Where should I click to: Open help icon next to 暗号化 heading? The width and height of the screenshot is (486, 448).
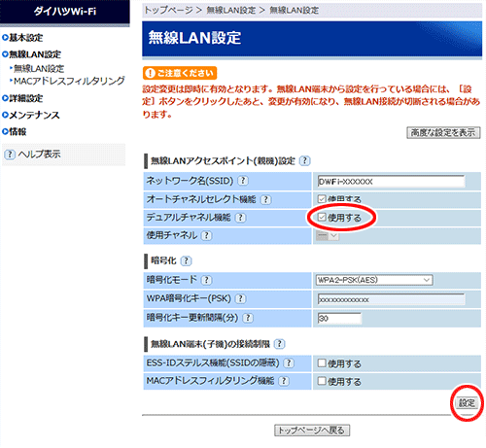(x=186, y=260)
